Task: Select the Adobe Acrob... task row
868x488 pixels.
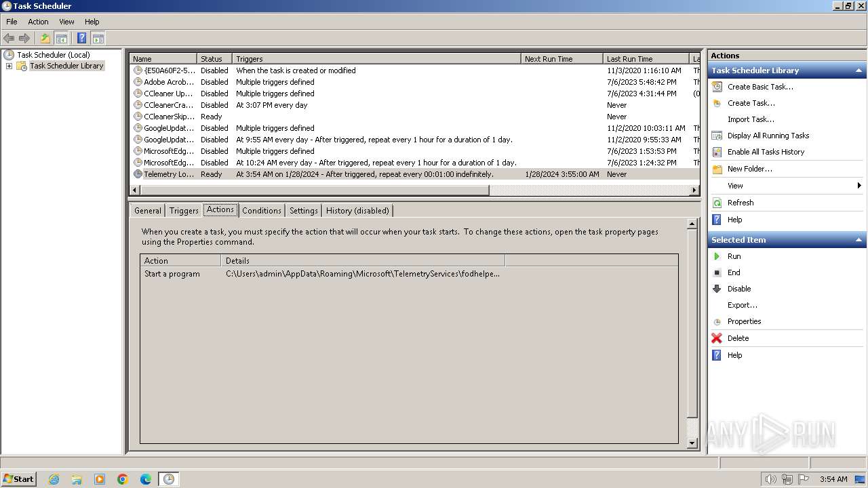Action: pos(414,82)
